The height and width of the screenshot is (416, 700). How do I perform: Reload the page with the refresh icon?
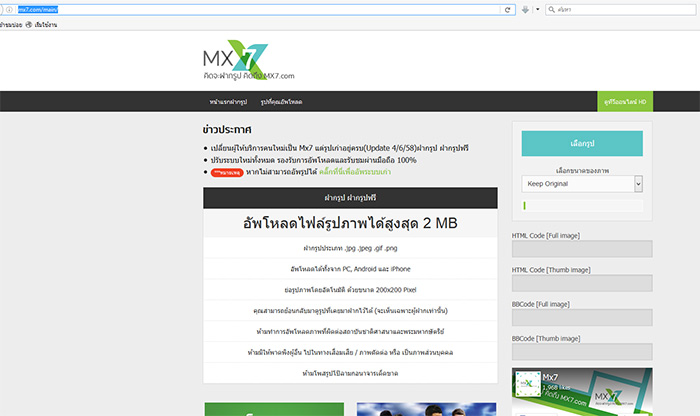click(508, 10)
